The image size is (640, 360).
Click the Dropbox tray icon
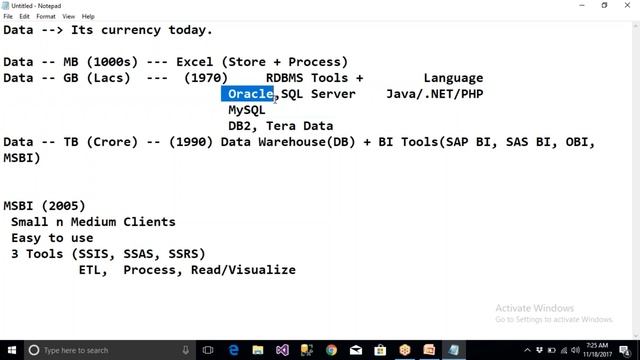[x=539, y=350]
